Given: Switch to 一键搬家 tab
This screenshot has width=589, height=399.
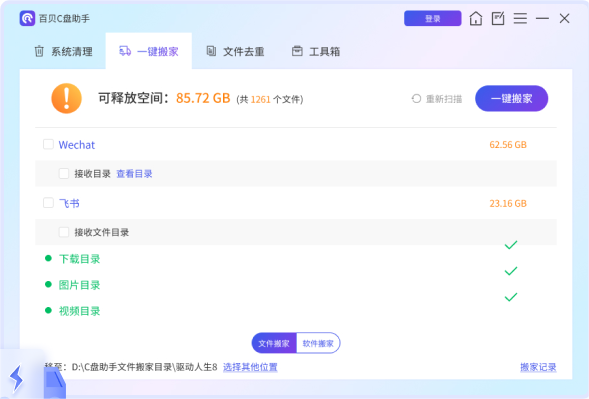Looking at the screenshot, I should [149, 51].
